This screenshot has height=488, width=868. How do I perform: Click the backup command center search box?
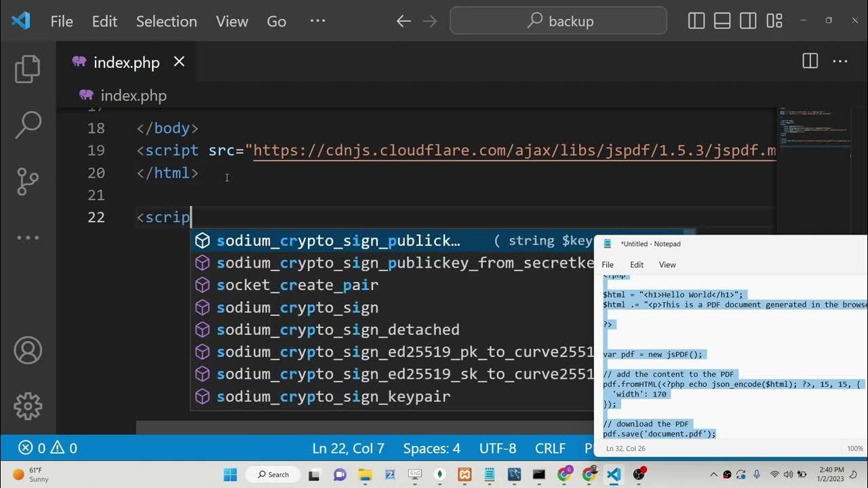[x=558, y=21]
